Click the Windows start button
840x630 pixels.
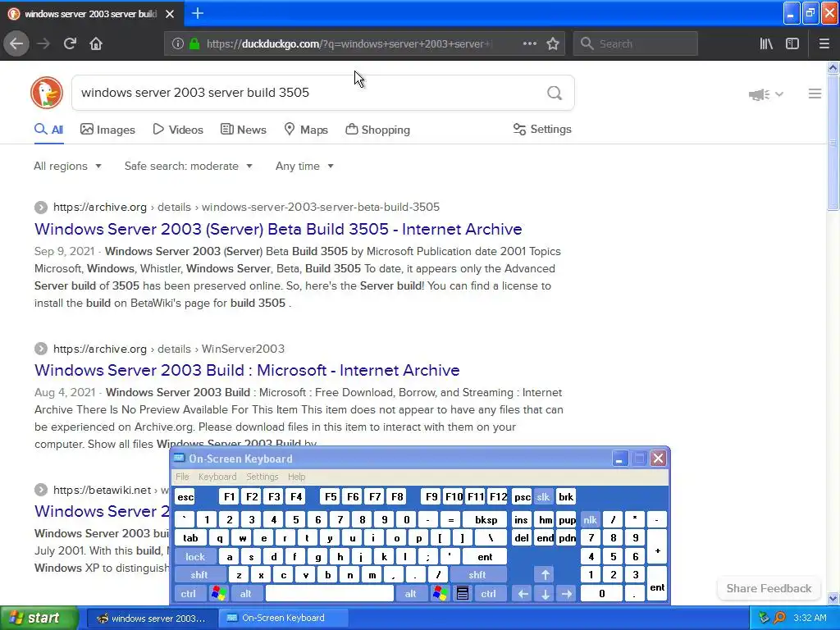coord(39,618)
